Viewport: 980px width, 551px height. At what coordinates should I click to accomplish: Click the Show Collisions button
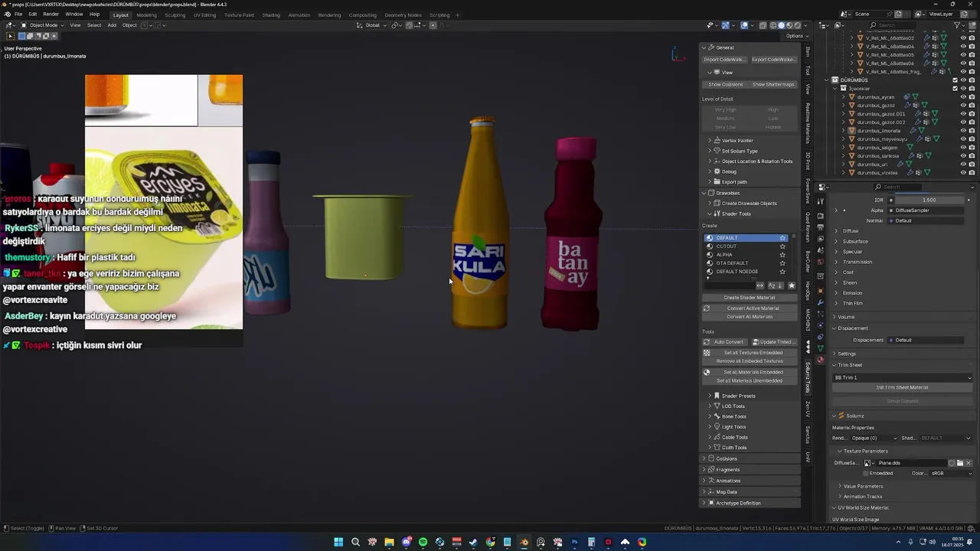point(725,84)
